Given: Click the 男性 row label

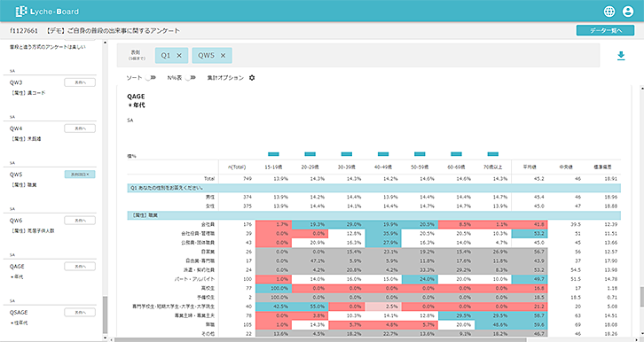Looking at the screenshot, I should tap(210, 197).
